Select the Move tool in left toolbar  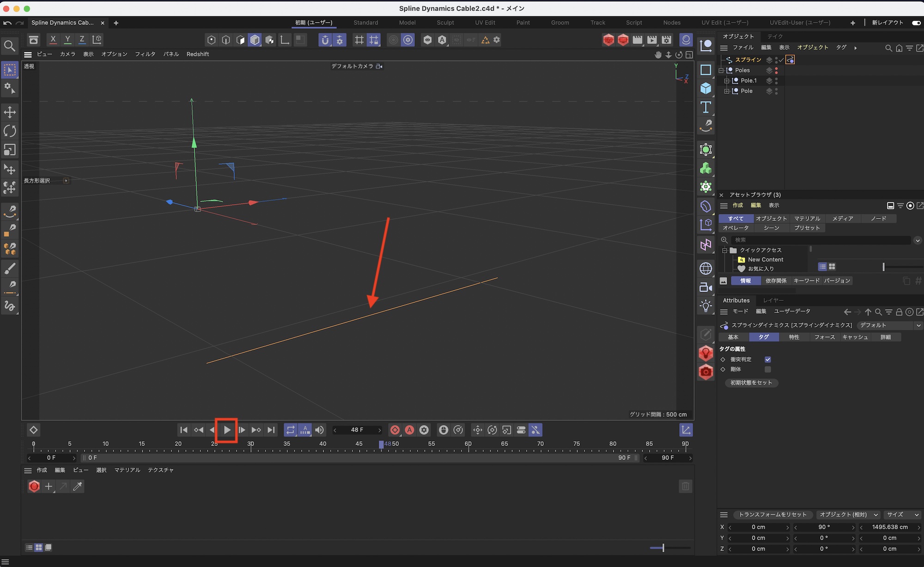click(x=10, y=112)
